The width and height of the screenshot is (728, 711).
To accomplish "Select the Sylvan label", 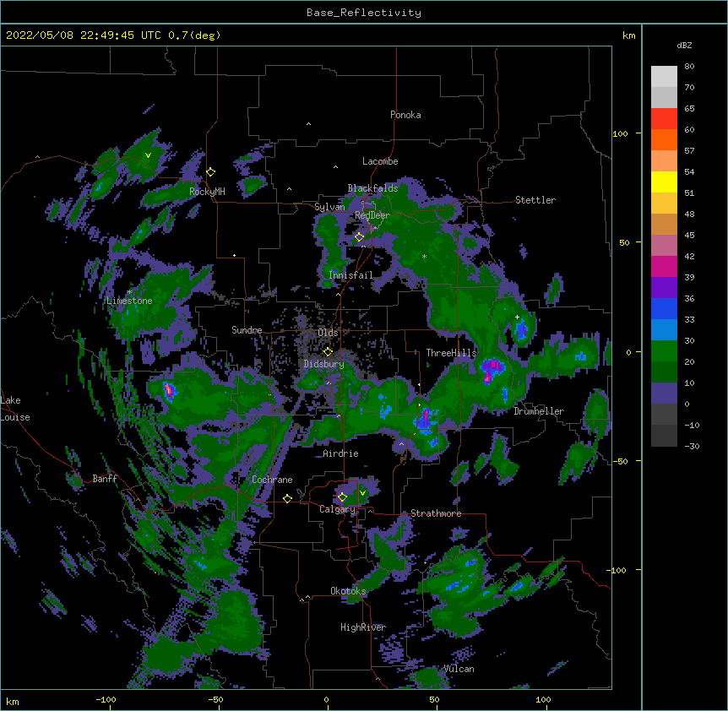I will pyautogui.click(x=329, y=207).
